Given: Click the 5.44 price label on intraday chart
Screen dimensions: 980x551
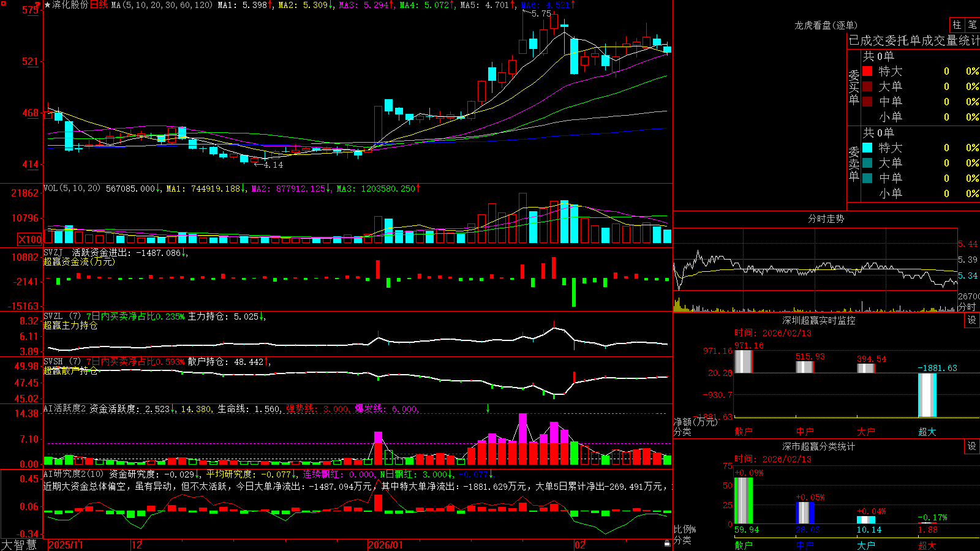Looking at the screenshot, I should click(968, 244).
